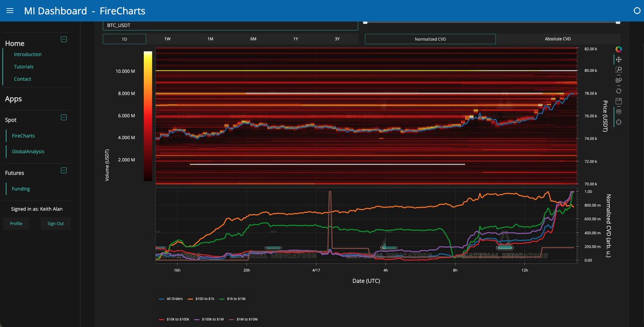This screenshot has width=644, height=327.
Task: Open the hamburger navigation menu
Action: coord(11,11)
